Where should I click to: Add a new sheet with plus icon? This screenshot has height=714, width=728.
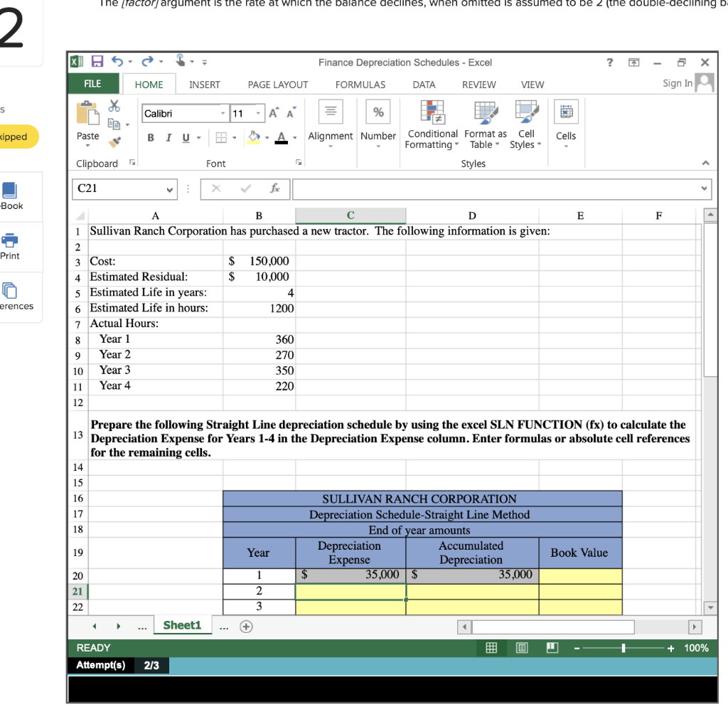pyautogui.click(x=246, y=627)
